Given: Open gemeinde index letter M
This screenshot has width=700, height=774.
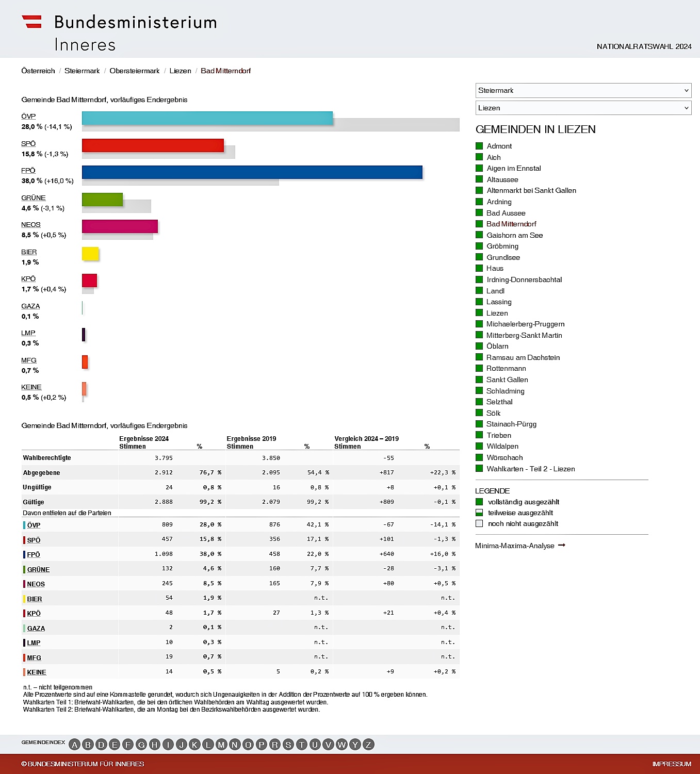Looking at the screenshot, I should (x=221, y=745).
